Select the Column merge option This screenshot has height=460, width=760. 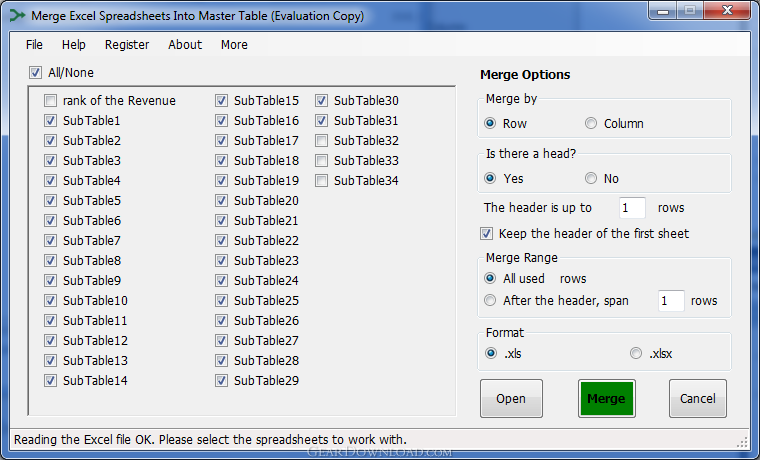(x=591, y=124)
